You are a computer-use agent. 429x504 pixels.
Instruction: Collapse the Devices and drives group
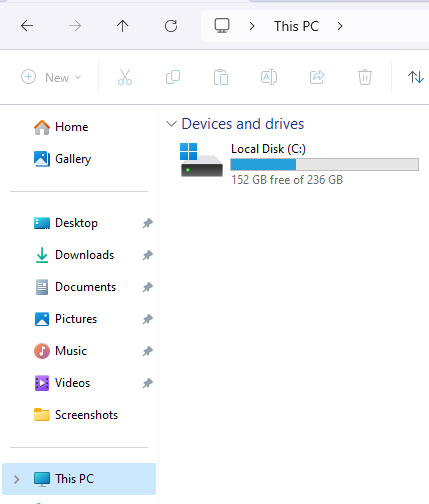pos(171,124)
